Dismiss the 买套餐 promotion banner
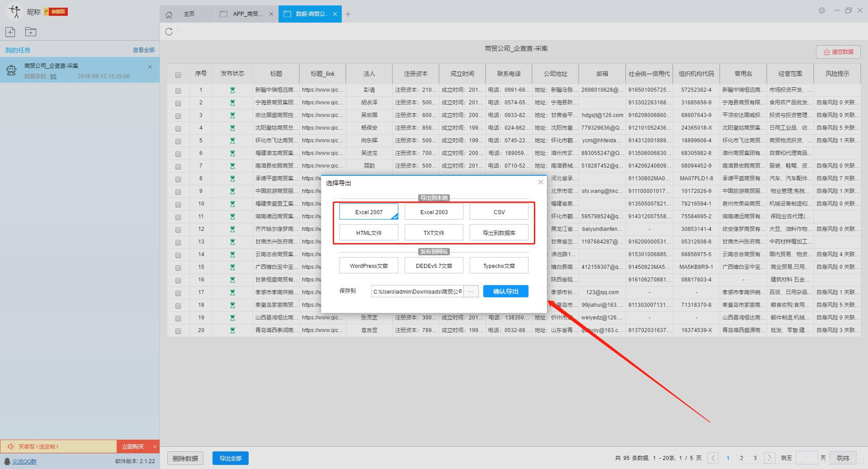Image resolution: width=868 pixels, height=469 pixels. tap(155, 446)
